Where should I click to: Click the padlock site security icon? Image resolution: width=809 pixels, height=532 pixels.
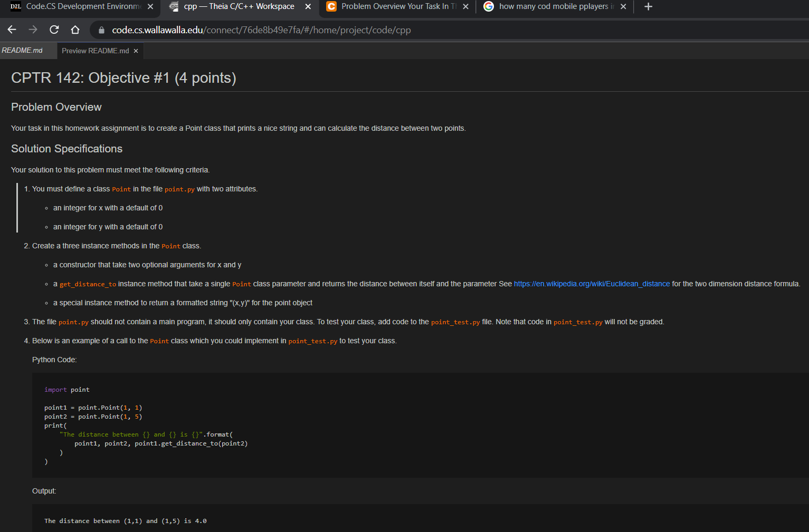click(x=101, y=30)
